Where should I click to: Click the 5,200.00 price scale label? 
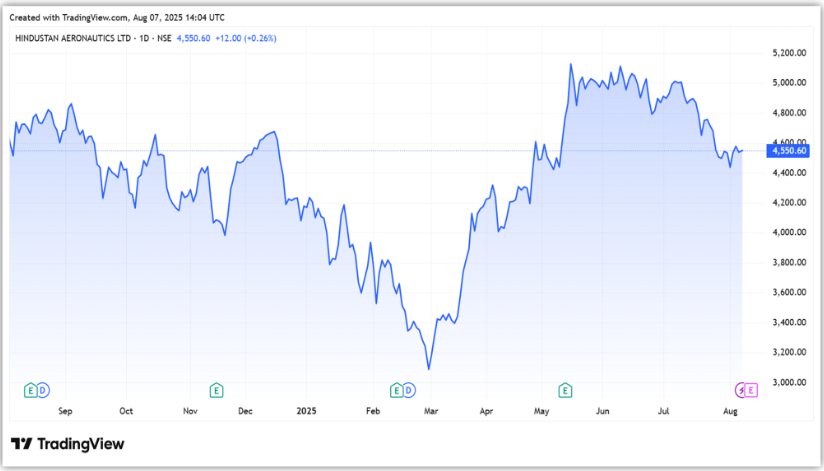[788, 53]
